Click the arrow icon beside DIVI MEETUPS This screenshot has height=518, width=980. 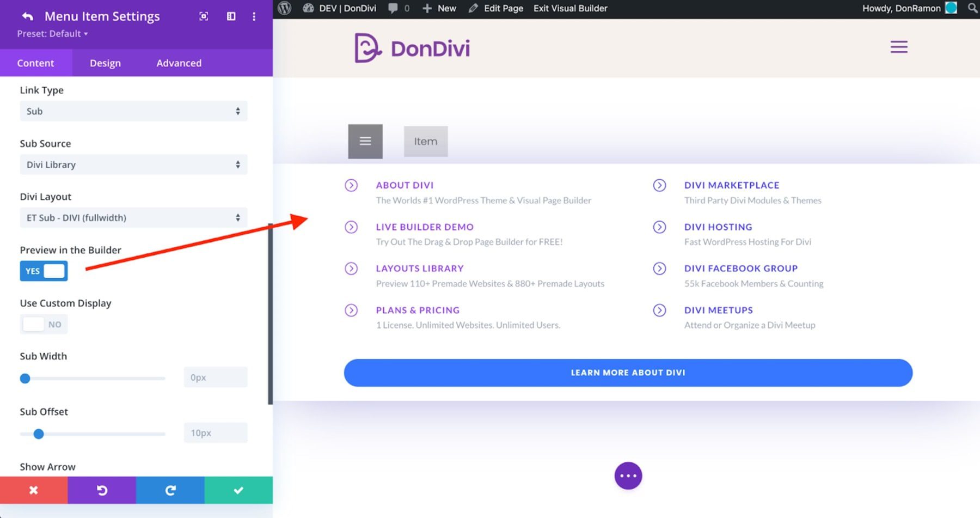(659, 310)
